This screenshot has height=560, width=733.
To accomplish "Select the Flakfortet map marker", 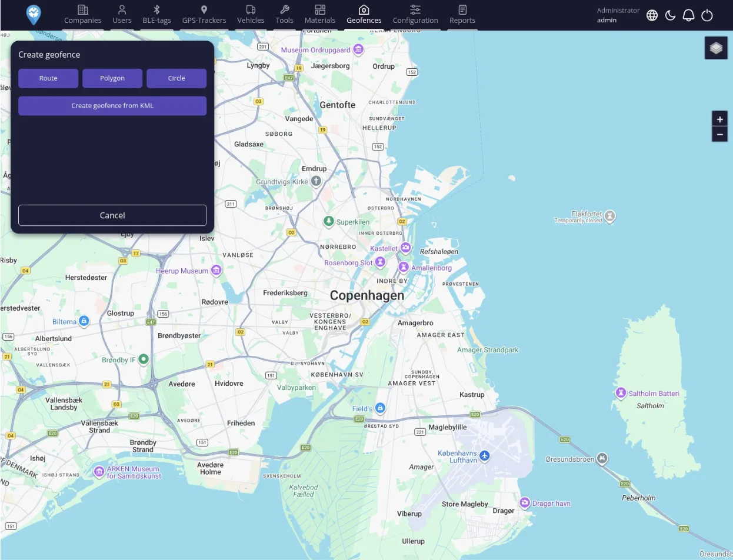I will (610, 216).
